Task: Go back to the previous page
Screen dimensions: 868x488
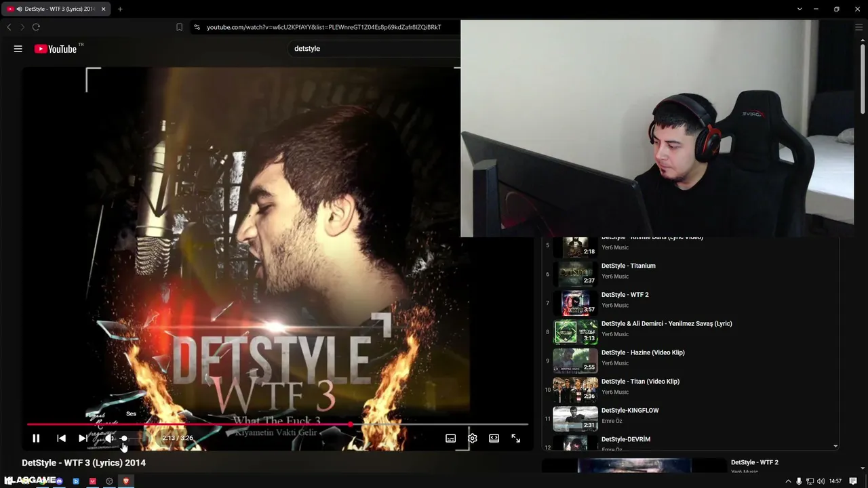Action: 9,27
